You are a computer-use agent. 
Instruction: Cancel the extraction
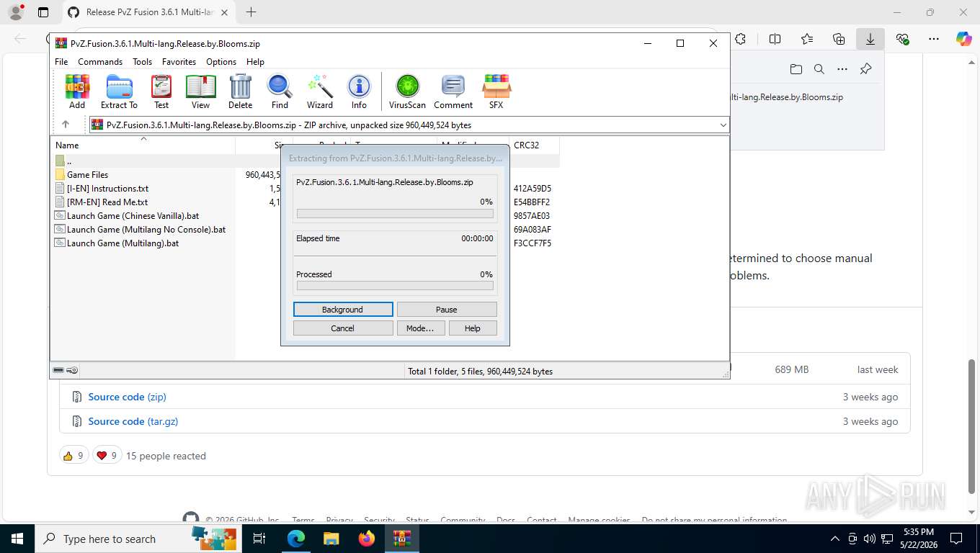[x=343, y=328]
